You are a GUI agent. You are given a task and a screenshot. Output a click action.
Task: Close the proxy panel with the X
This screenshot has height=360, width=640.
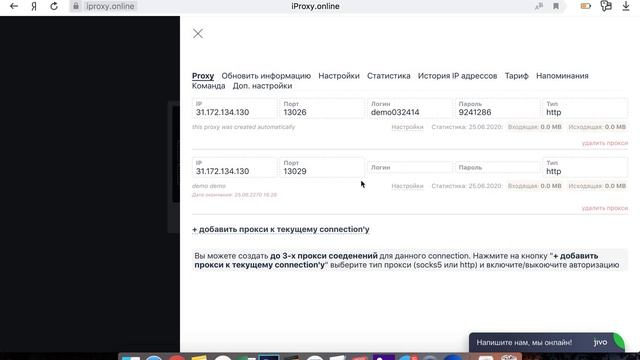pyautogui.click(x=198, y=33)
